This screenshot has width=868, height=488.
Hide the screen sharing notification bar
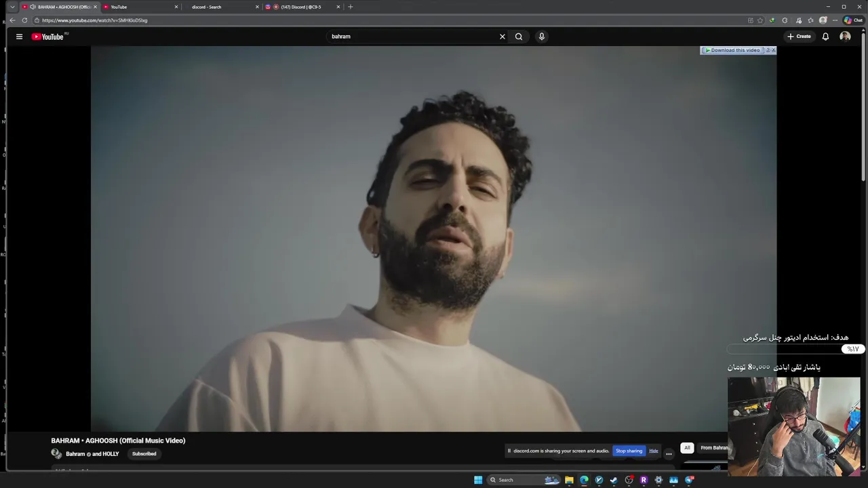tap(654, 451)
